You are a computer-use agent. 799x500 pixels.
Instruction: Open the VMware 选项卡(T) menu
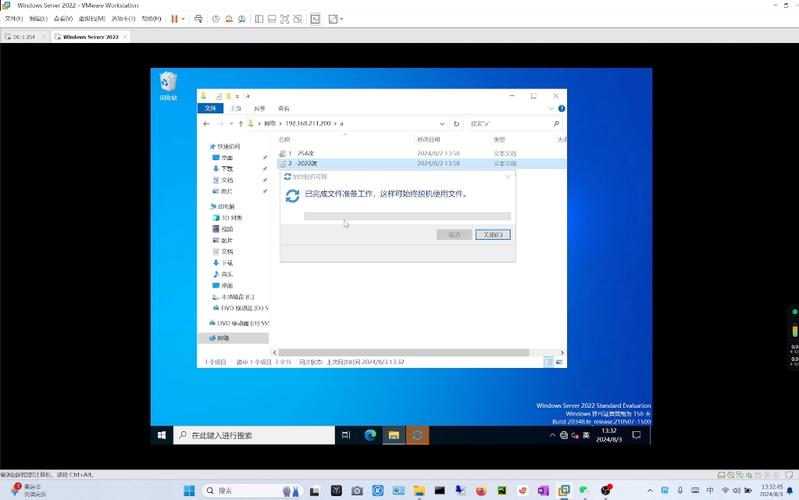[123, 19]
